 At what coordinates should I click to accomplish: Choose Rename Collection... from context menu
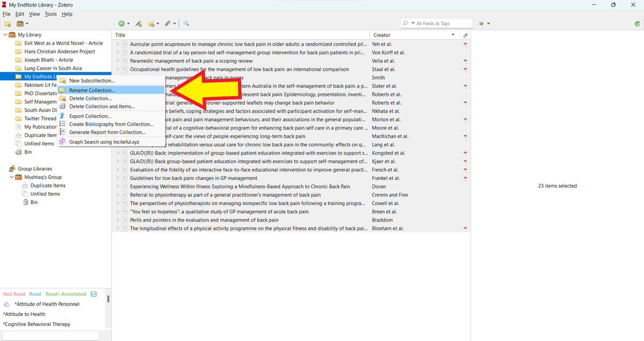111,90
